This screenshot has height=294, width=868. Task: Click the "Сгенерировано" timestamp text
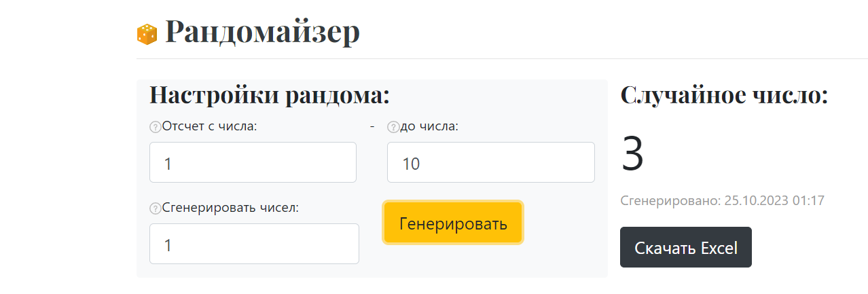(722, 201)
